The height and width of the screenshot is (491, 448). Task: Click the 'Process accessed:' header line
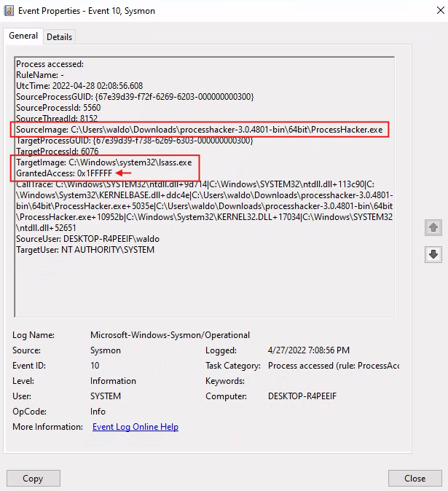click(x=50, y=64)
